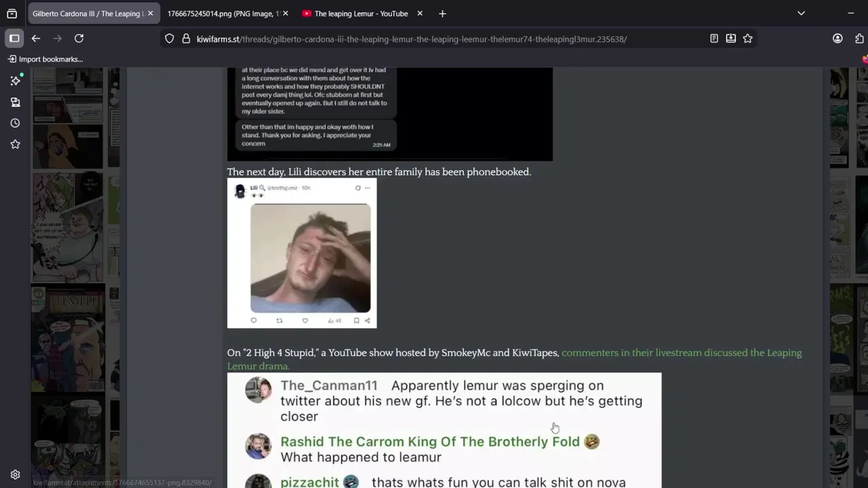Screen dimensions: 868x488
Task: Open the synced tabs sidebar panel
Action: 16,102
